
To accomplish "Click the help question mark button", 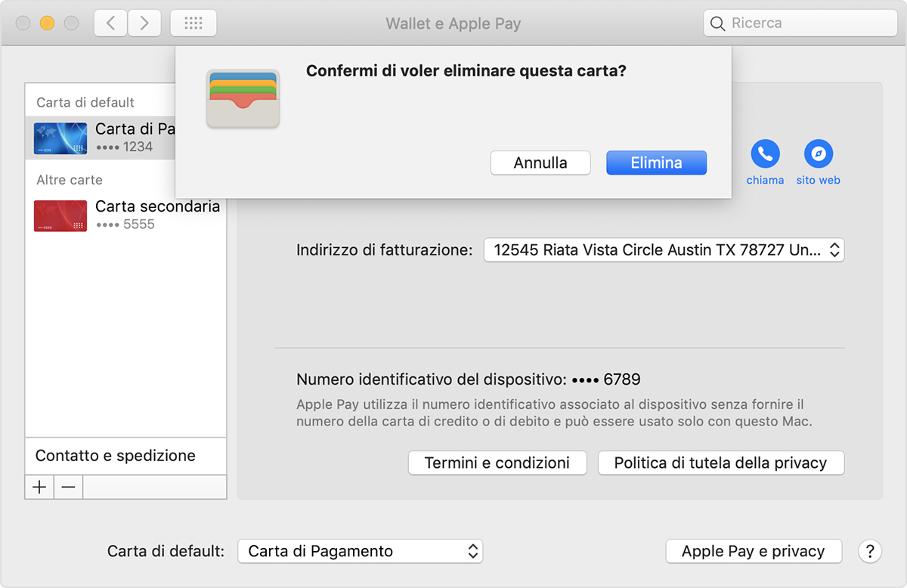I will click(x=870, y=551).
